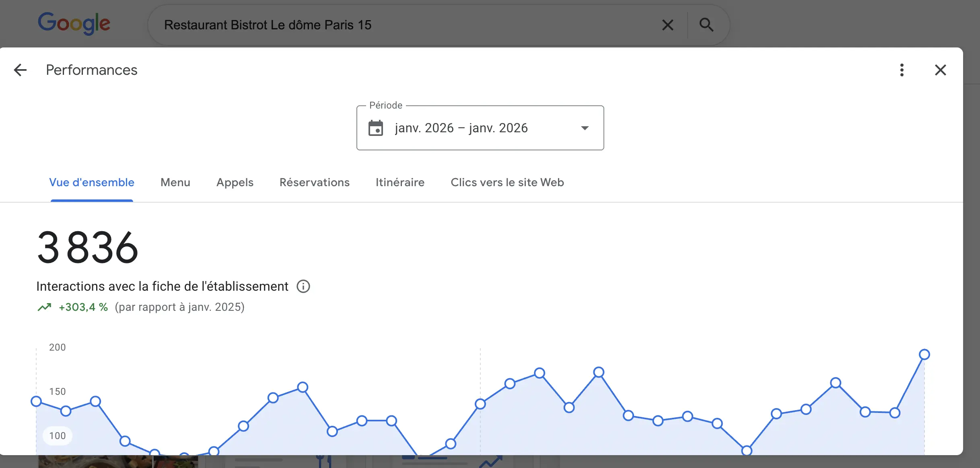This screenshot has width=980, height=468.
Task: Click the highest data point on chart
Action: tap(924, 355)
